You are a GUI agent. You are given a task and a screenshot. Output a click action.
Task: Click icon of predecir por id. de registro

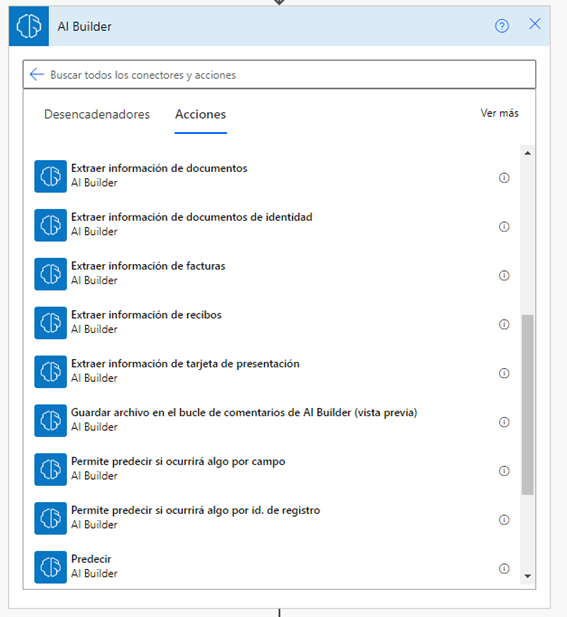pyautogui.click(x=50, y=518)
